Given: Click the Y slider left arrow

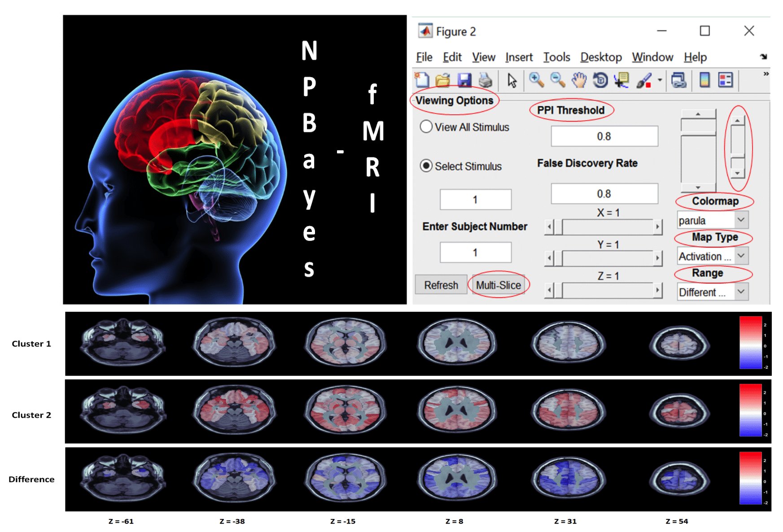Looking at the screenshot, I should (549, 258).
